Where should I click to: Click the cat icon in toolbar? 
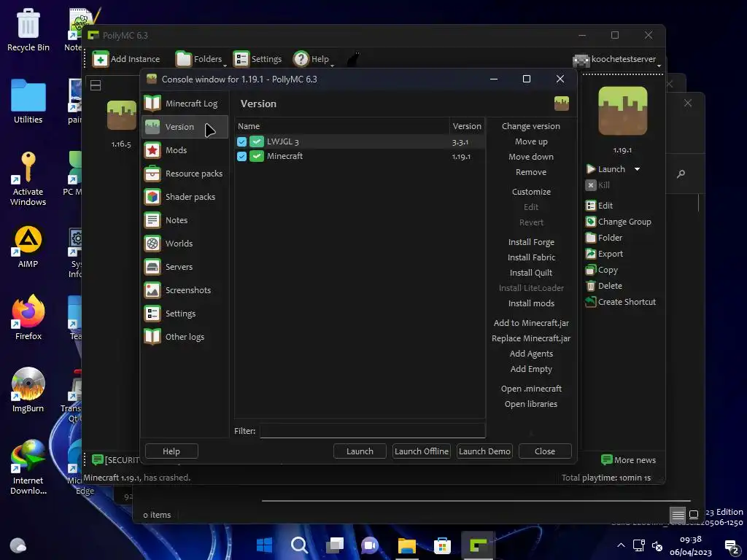click(352, 60)
